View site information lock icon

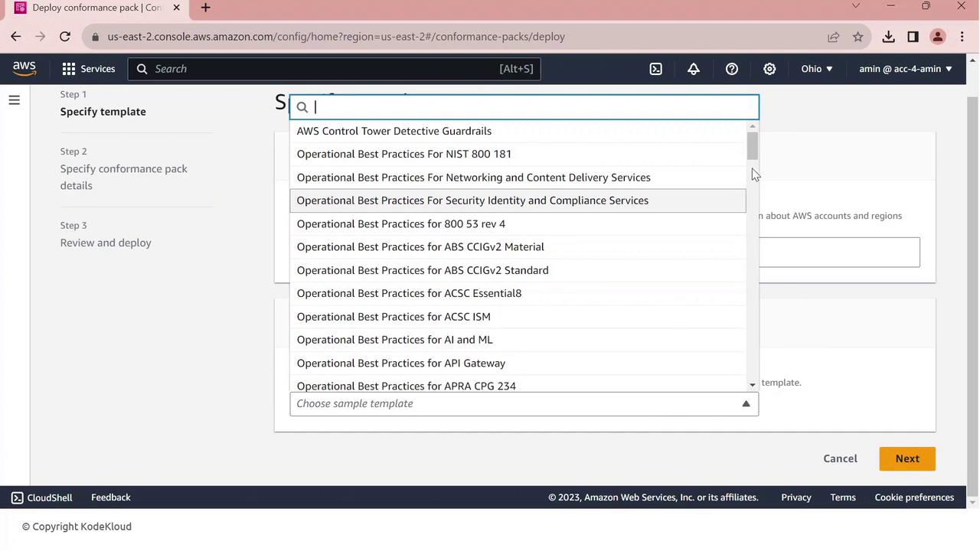pos(95,37)
